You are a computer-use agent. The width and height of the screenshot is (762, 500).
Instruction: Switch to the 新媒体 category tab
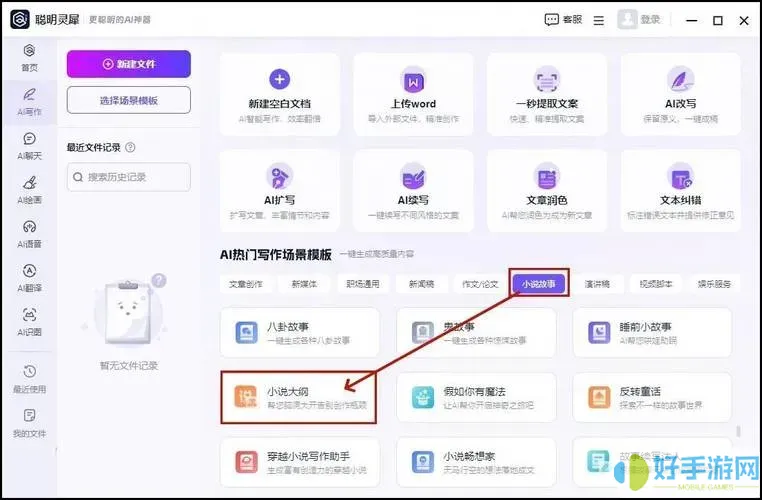point(304,284)
